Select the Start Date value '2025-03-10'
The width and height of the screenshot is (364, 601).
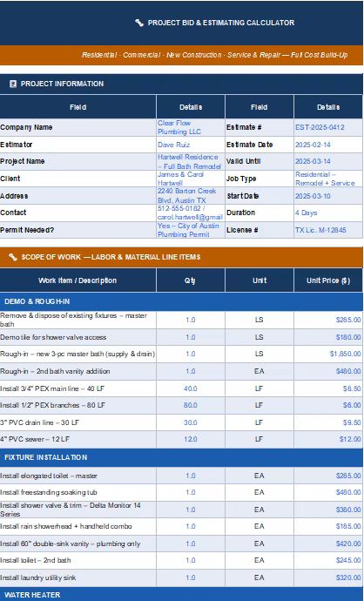click(313, 196)
